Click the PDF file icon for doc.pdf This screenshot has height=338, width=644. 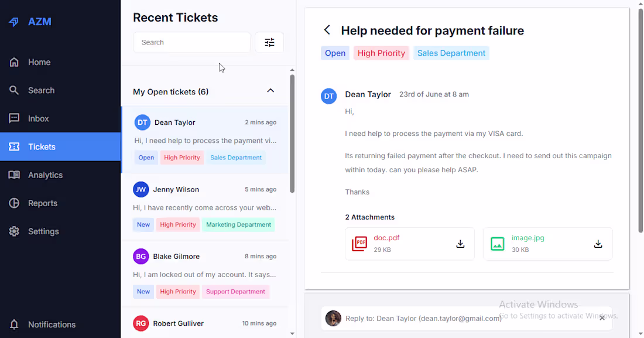(359, 244)
